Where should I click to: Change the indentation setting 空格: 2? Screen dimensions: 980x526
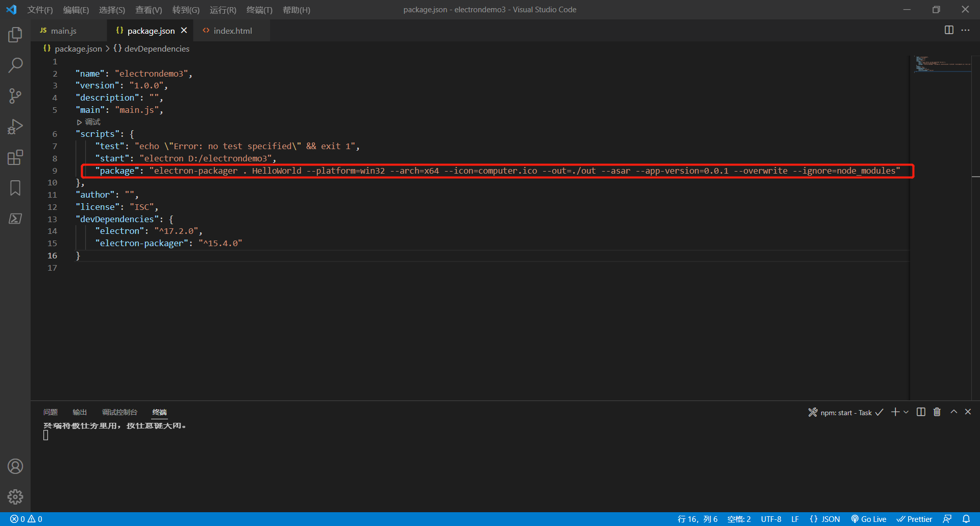[x=739, y=519]
